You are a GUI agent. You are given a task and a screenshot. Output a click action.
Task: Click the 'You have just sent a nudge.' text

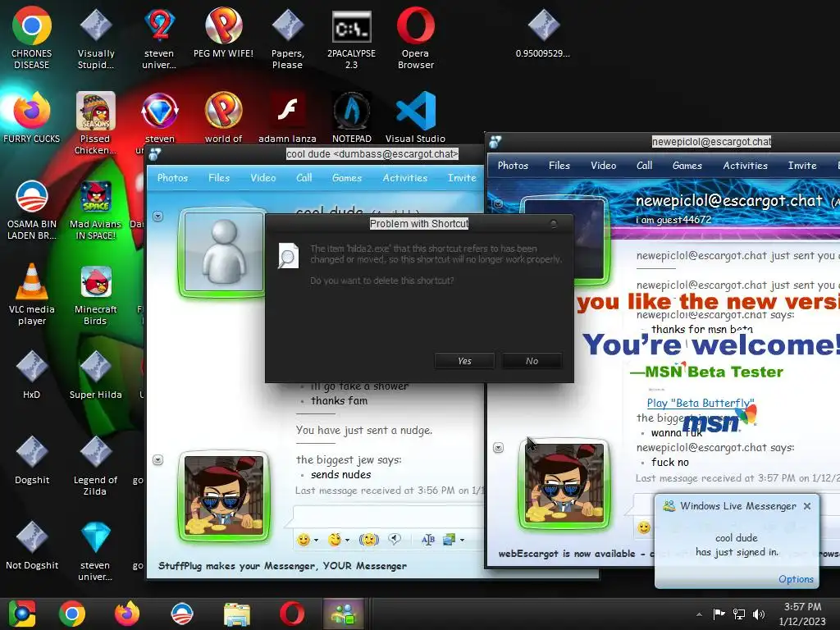pos(364,430)
